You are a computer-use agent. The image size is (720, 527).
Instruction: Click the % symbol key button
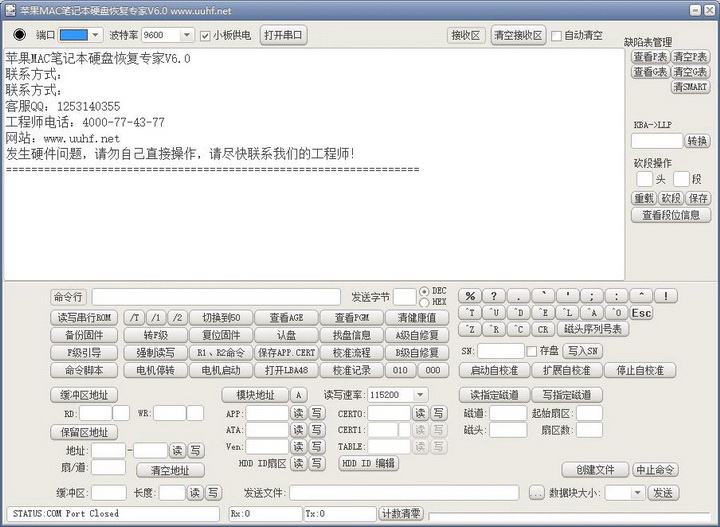coord(470,296)
